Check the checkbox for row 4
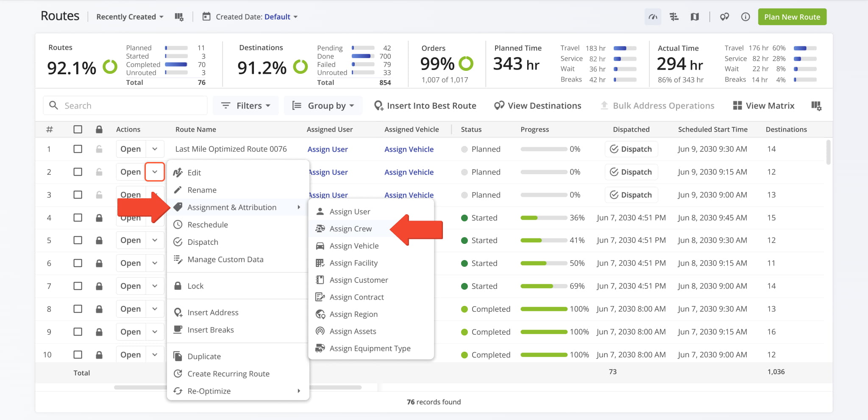868x420 pixels. click(78, 218)
